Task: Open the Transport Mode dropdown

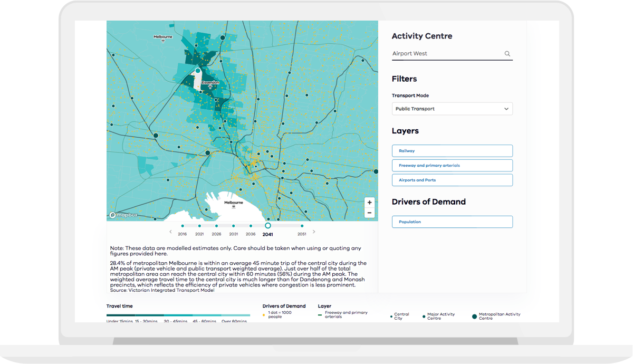Action: (452, 109)
